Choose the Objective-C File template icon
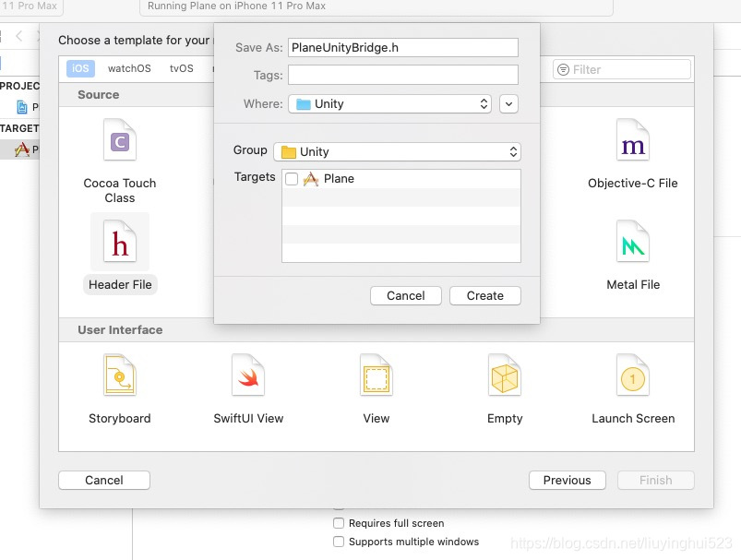This screenshot has height=560, width=741. (633, 140)
